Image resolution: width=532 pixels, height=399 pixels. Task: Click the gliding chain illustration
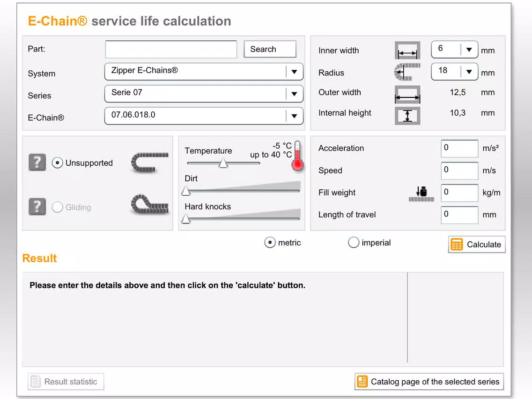click(x=150, y=204)
